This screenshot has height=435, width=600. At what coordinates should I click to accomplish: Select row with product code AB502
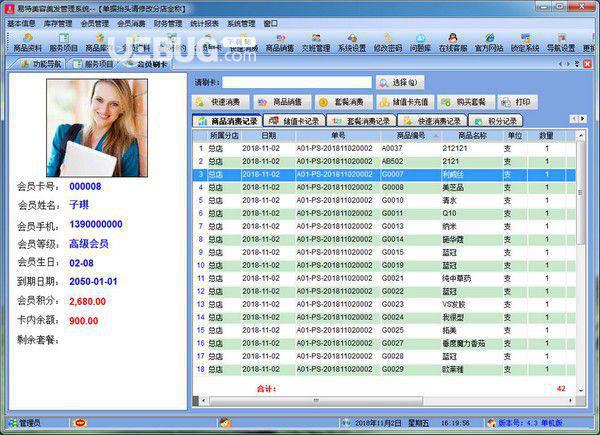tap(384, 161)
